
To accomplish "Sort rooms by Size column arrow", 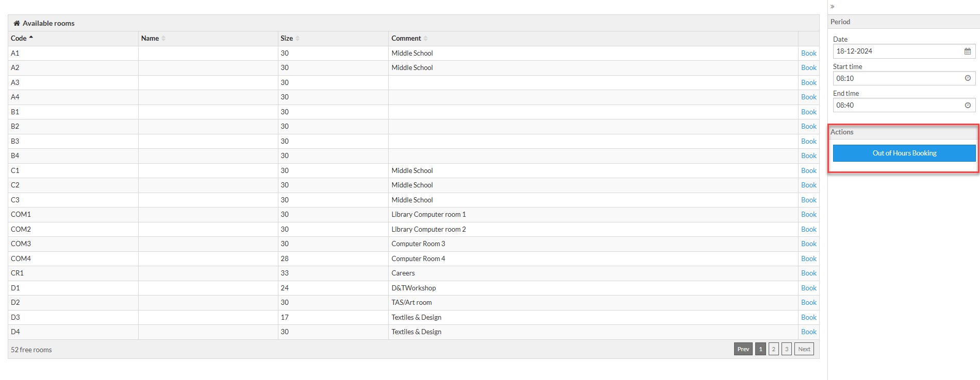I will click(x=297, y=39).
